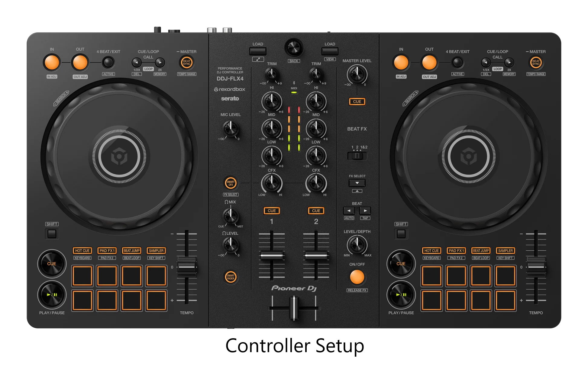Hit the left deck PLAY/PAUSE button
The width and height of the screenshot is (588, 379).
pyautogui.click(x=52, y=295)
